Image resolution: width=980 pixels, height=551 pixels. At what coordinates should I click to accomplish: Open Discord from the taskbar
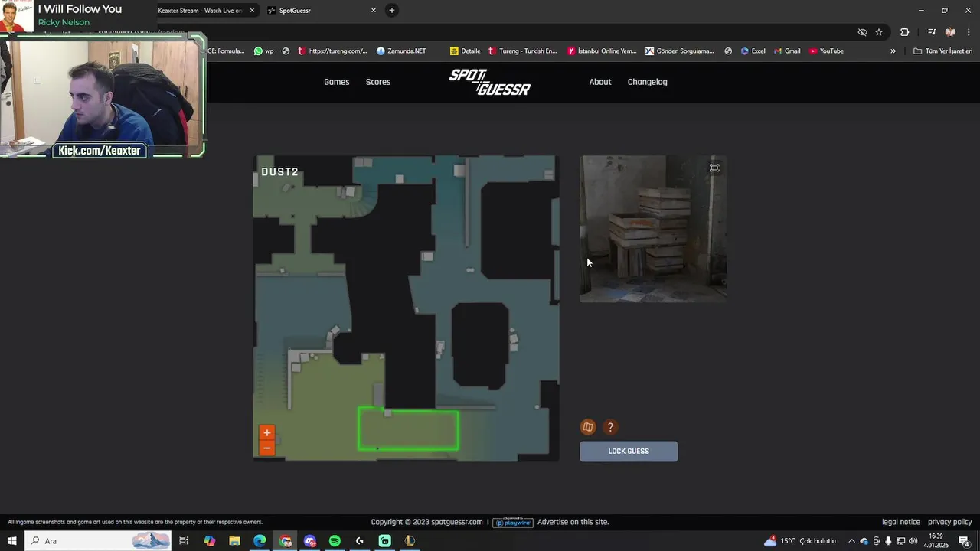pyautogui.click(x=309, y=541)
